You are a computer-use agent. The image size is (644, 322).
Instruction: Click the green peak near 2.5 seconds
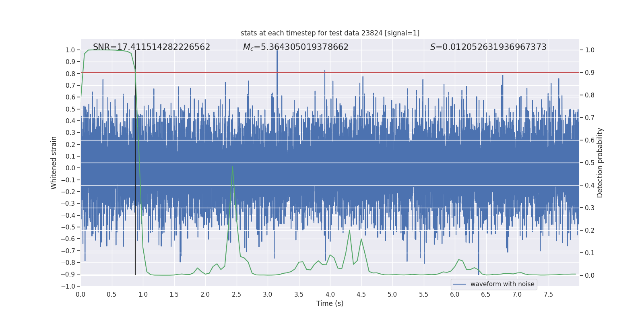point(233,167)
